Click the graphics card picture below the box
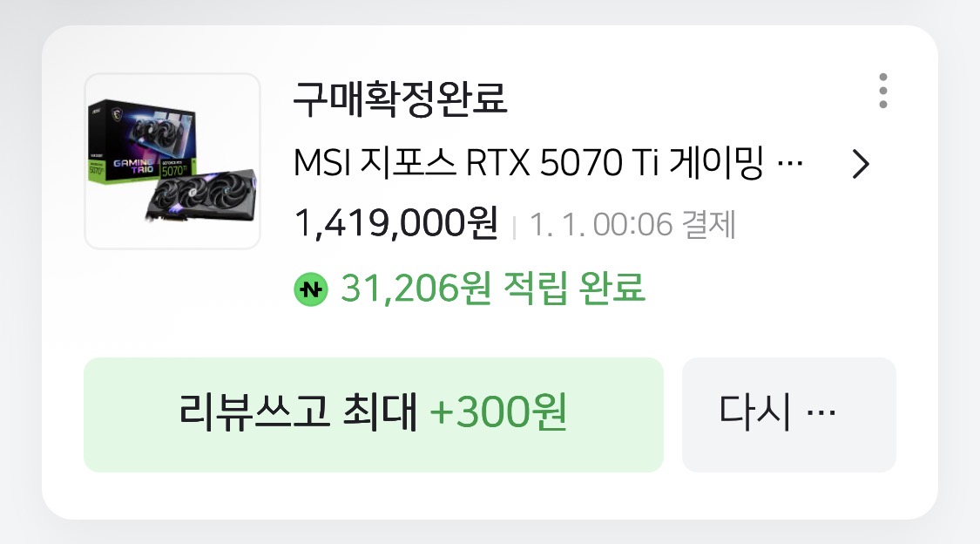 click(x=201, y=196)
